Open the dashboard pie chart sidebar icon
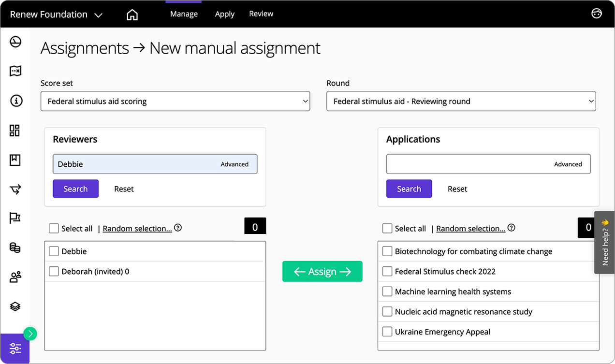The image size is (615, 364). click(15, 42)
